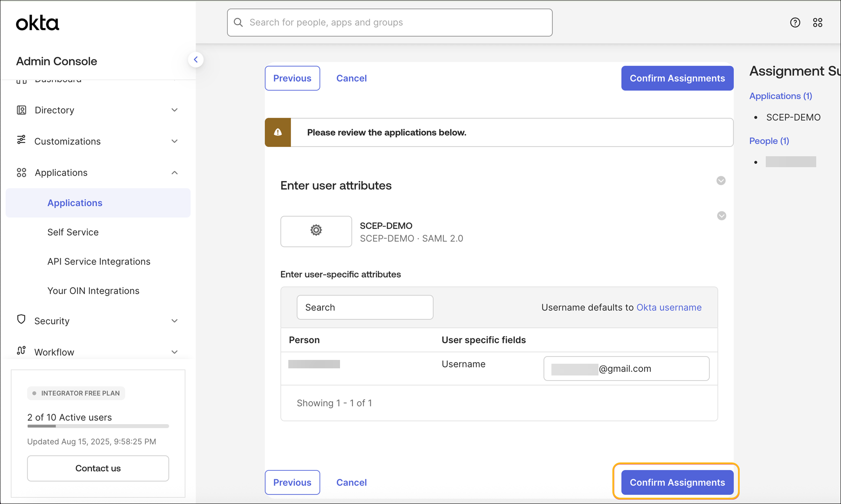The width and height of the screenshot is (841, 504).
Task: Click the bottom Confirm Assignments button
Action: 677,482
